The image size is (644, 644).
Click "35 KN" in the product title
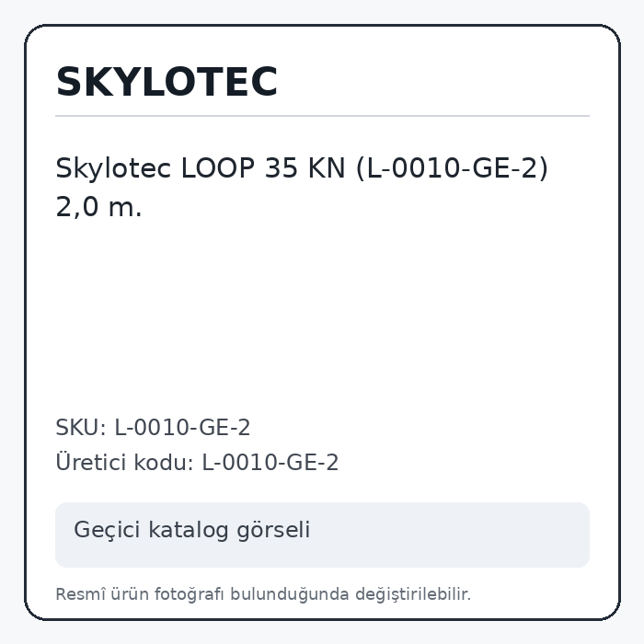[305, 168]
